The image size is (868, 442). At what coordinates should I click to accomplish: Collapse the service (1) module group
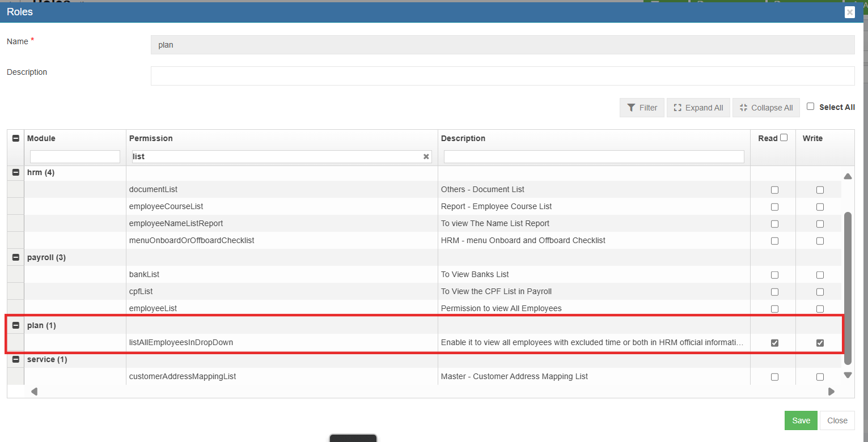[16, 359]
